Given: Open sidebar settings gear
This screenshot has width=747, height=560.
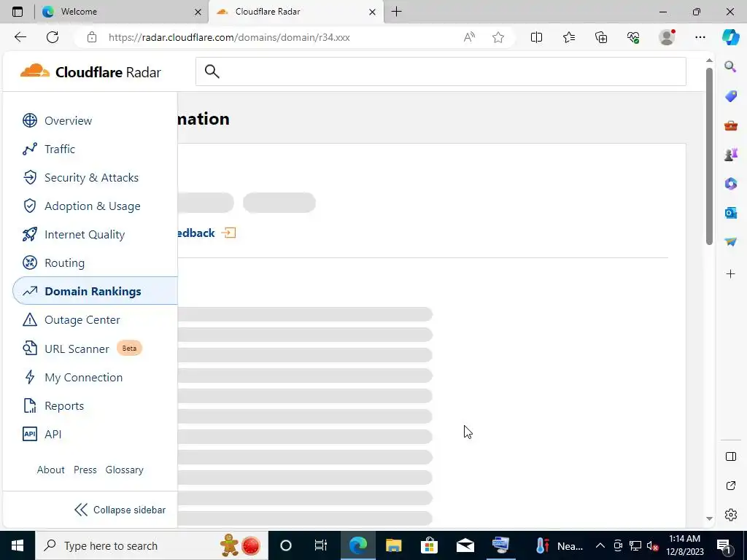Looking at the screenshot, I should 730,515.
